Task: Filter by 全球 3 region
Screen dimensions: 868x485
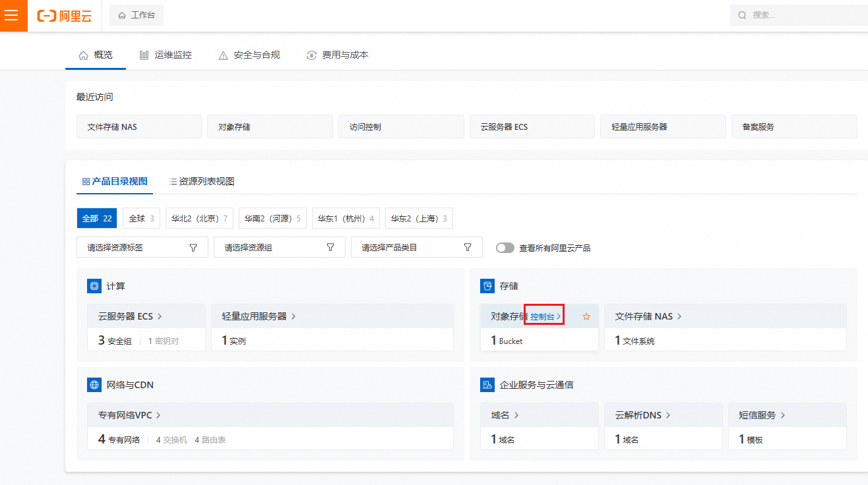Action: tap(141, 218)
